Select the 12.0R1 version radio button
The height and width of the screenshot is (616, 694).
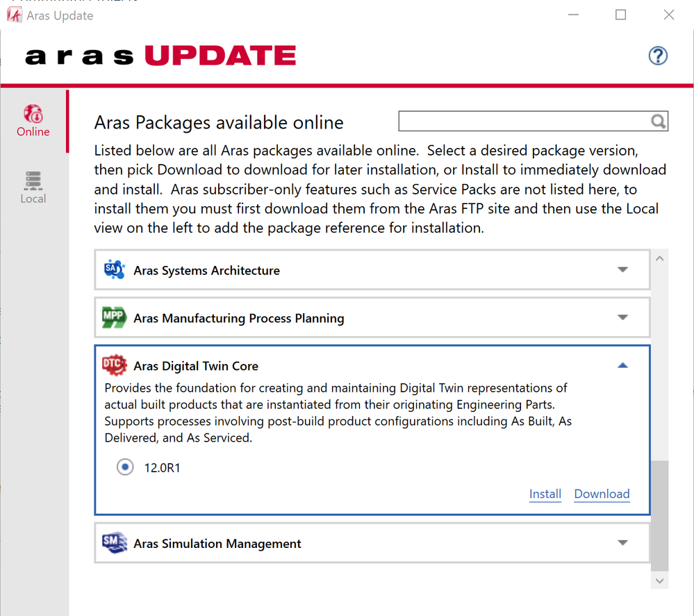[125, 467]
